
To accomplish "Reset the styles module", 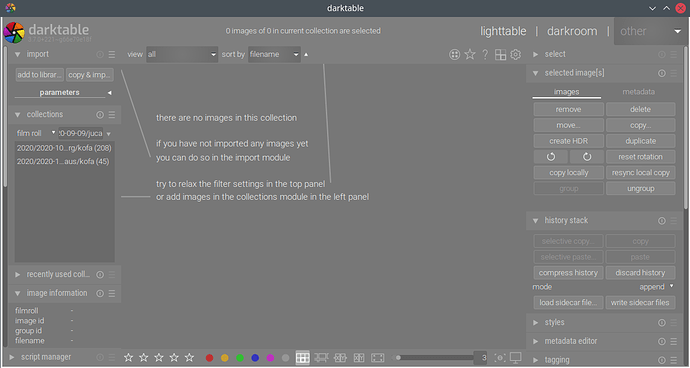I will pos(662,323).
